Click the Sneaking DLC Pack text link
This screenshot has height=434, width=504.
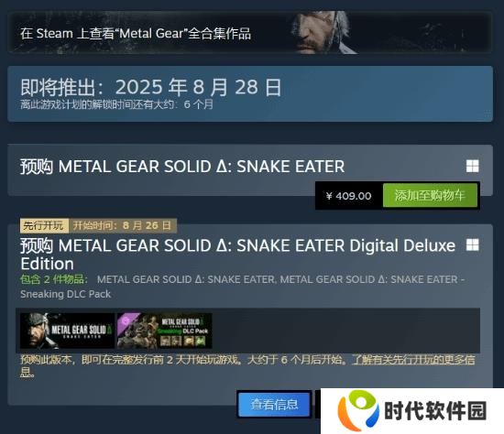(66, 294)
